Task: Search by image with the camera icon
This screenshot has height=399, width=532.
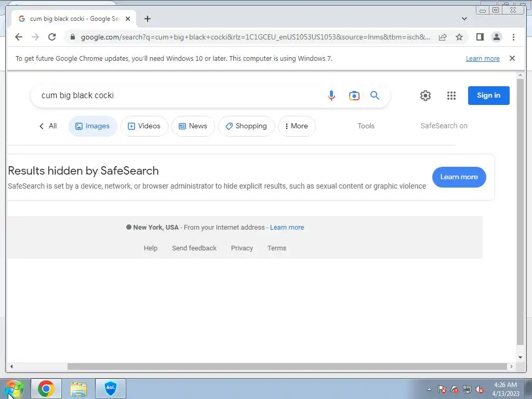Action: [354, 96]
